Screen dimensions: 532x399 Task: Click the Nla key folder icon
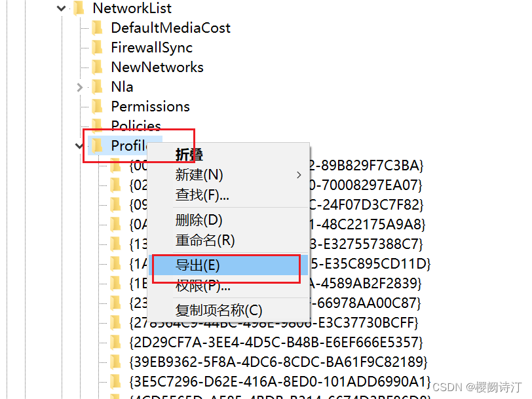[96, 86]
